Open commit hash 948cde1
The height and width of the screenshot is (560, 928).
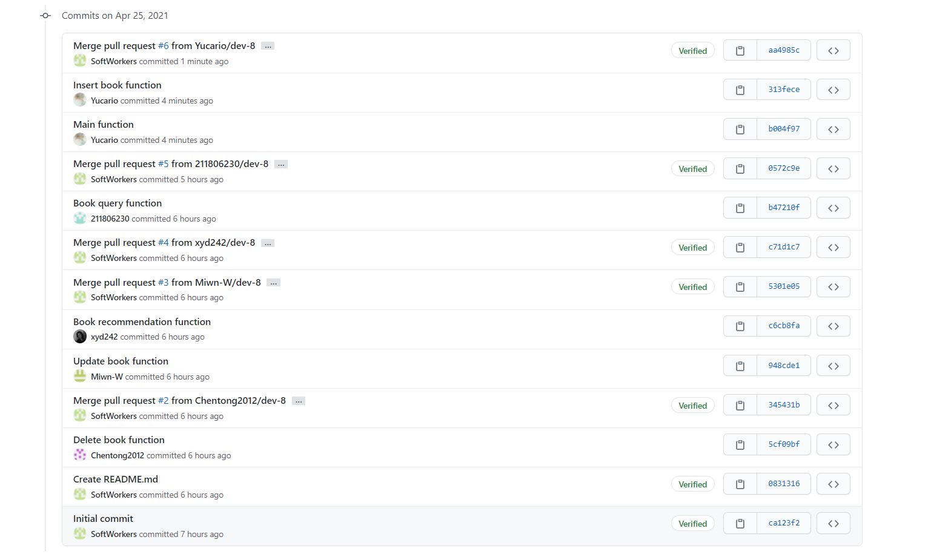coord(784,366)
